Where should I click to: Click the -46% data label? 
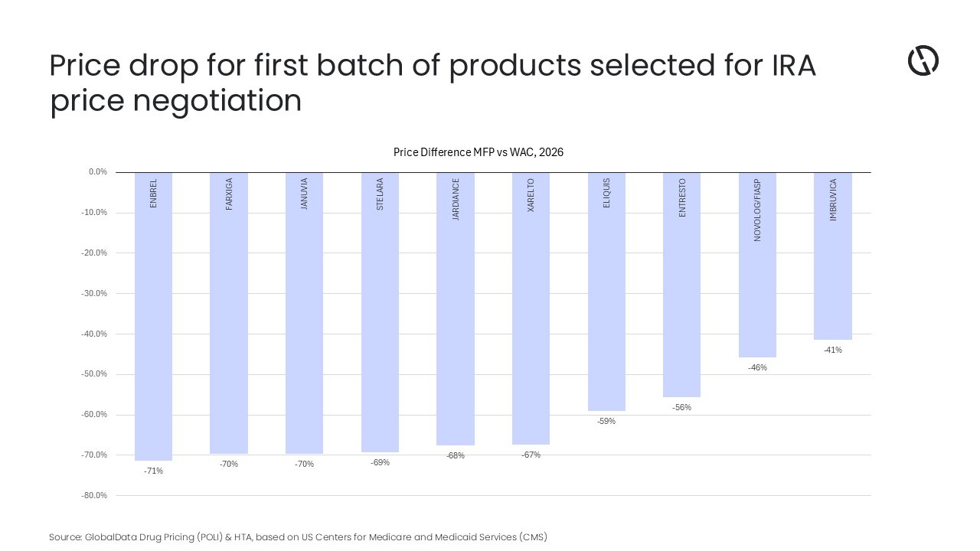(757, 367)
